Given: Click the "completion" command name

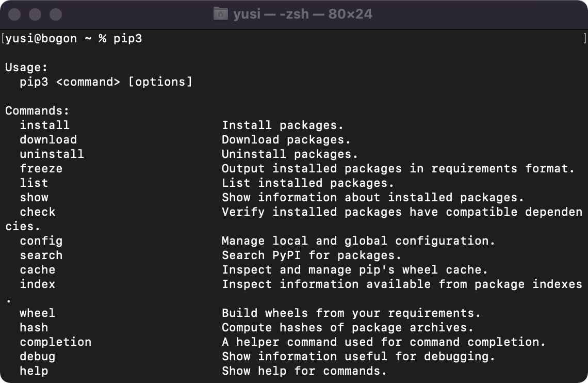Looking at the screenshot, I should click(x=56, y=342).
